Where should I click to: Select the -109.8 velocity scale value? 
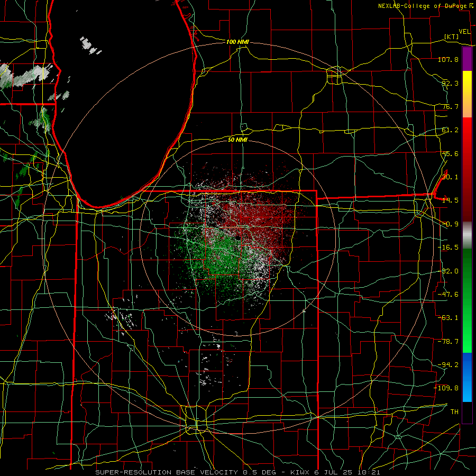446,388
